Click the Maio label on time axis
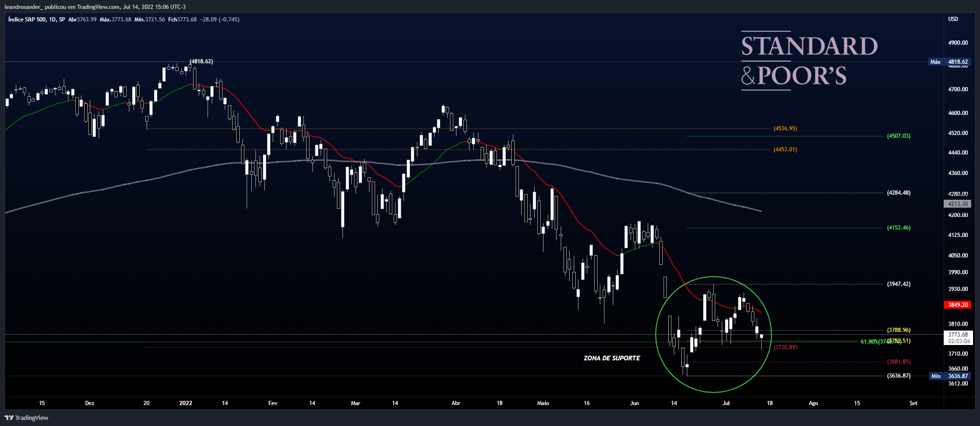The width and height of the screenshot is (980, 426). coord(543,403)
